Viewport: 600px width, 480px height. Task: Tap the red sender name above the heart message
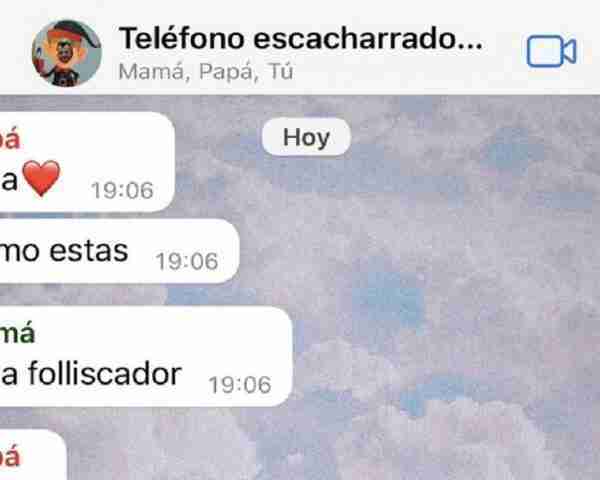coord(10,140)
